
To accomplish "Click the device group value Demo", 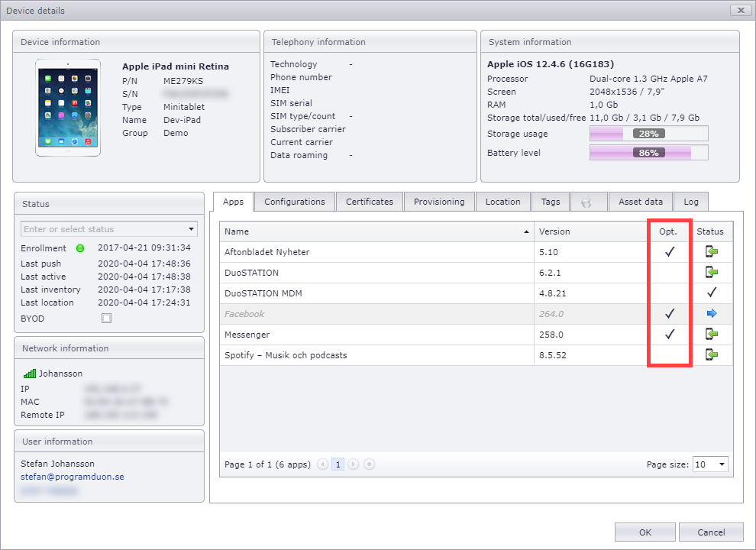I will click(176, 133).
